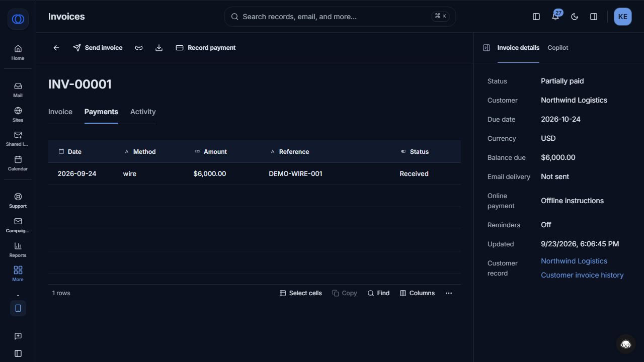Viewport: 644px width, 362px height.
Task: Open the Customer invoice history link
Action: (x=582, y=275)
